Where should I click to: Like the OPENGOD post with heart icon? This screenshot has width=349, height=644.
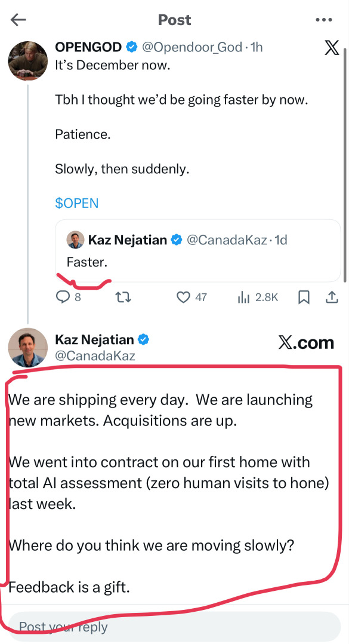point(183,297)
